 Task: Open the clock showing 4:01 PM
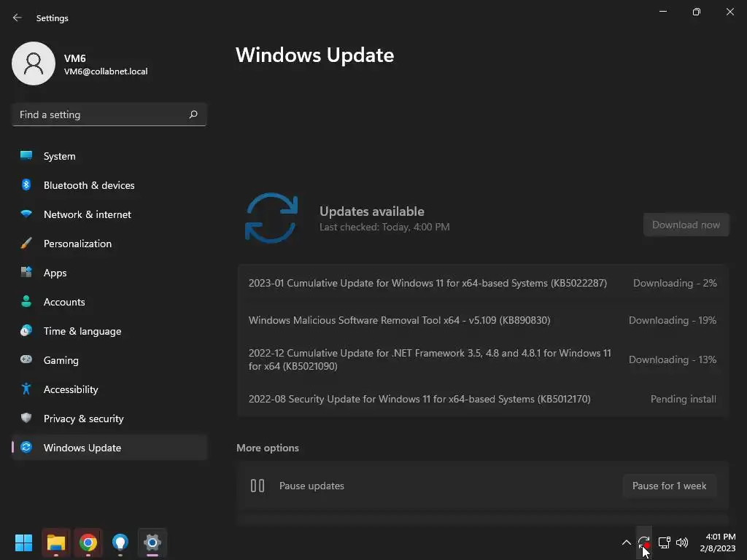[x=718, y=542]
